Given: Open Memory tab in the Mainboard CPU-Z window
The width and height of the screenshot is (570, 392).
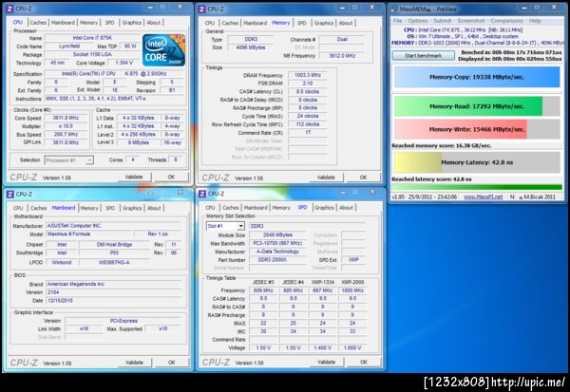Looking at the screenshot, I should [89, 208].
